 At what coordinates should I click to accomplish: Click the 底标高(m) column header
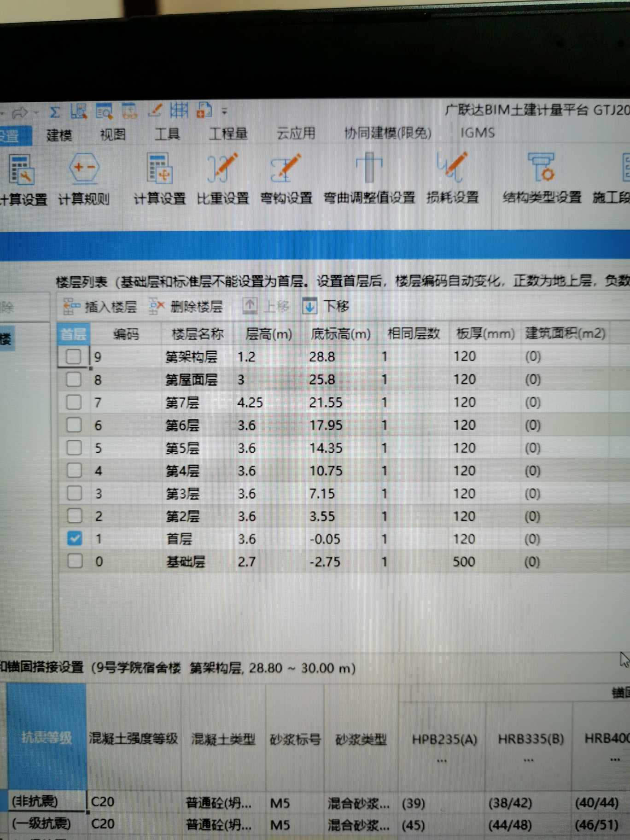341,333
